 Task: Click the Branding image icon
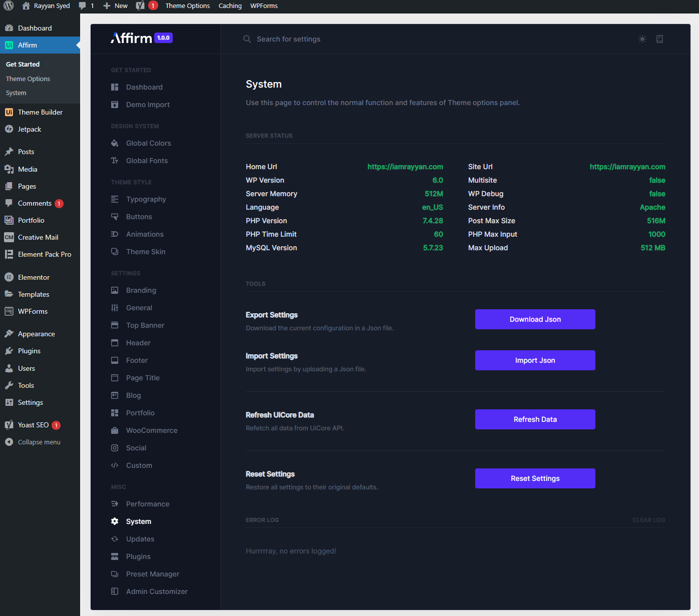[x=115, y=290]
